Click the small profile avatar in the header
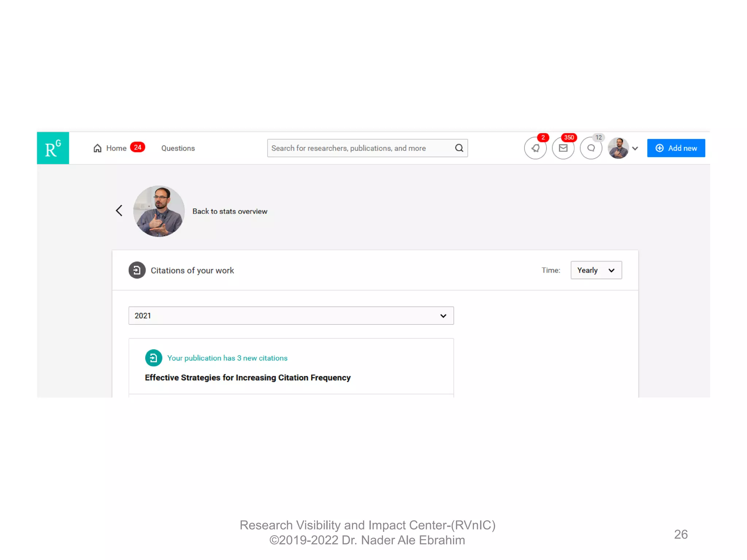Image resolution: width=747 pixels, height=560 pixels. (x=618, y=148)
